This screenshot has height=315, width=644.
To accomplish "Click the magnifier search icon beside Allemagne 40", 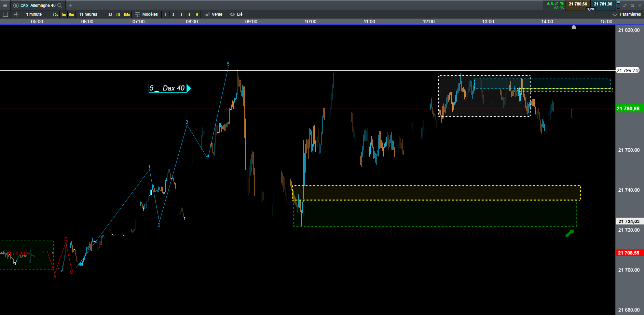I will point(60,5).
